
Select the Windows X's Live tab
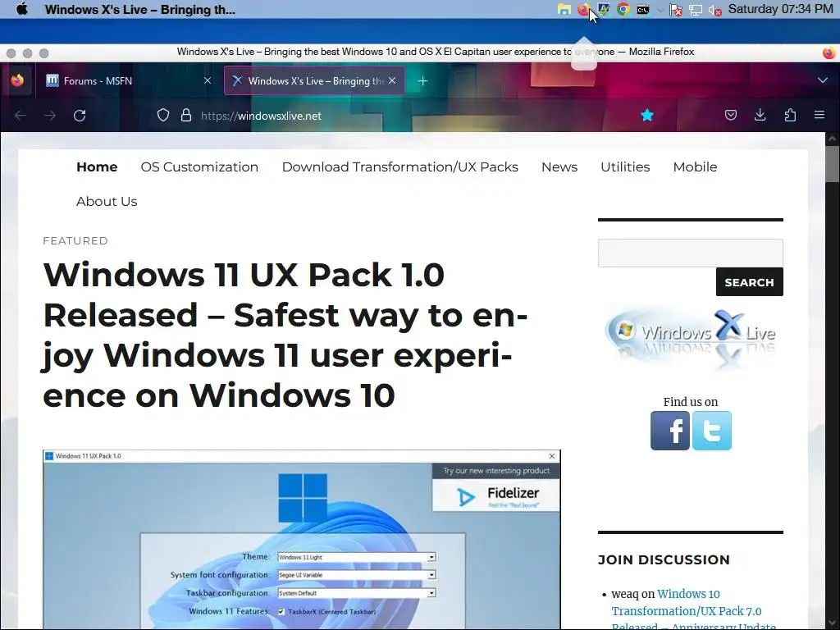[314, 80]
